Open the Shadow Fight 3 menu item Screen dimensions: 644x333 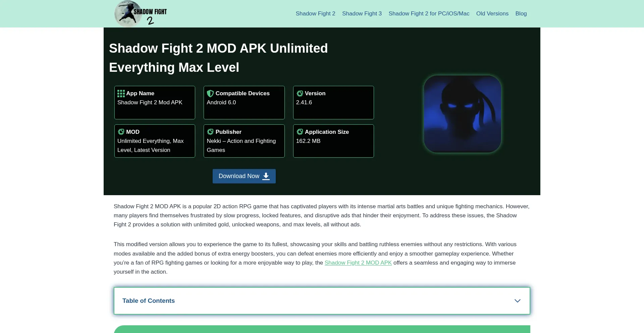tap(362, 14)
